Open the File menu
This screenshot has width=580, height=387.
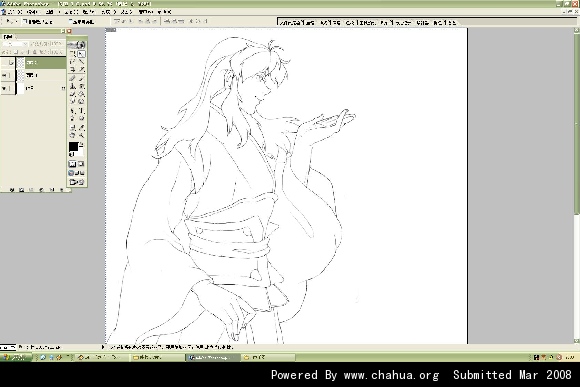(x=15, y=12)
